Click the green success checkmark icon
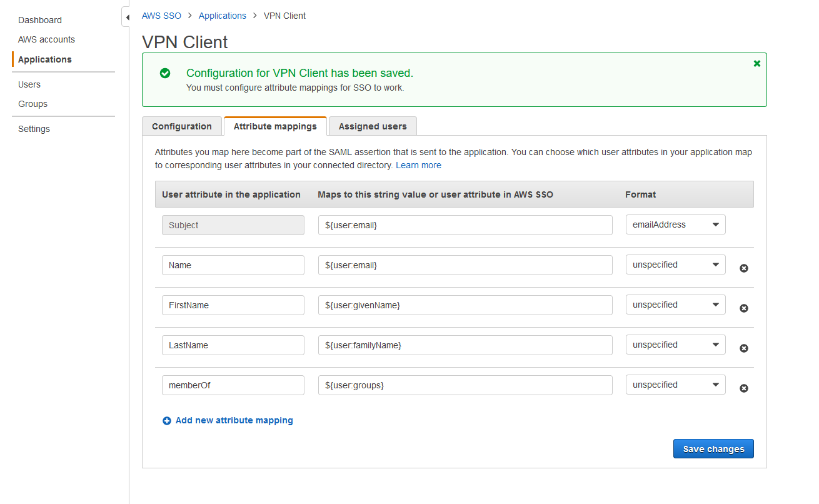This screenshot has height=504, width=819. pyautogui.click(x=164, y=73)
